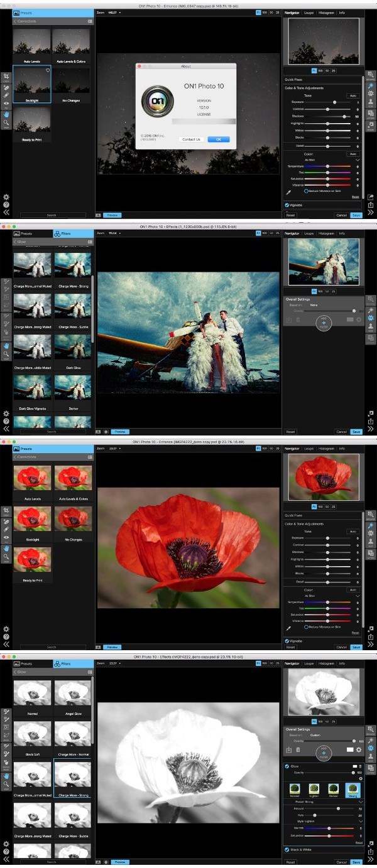Click gear icon beside Add Filter, grayscale poppy window
The width and height of the screenshot is (377, 868).
(359, 749)
